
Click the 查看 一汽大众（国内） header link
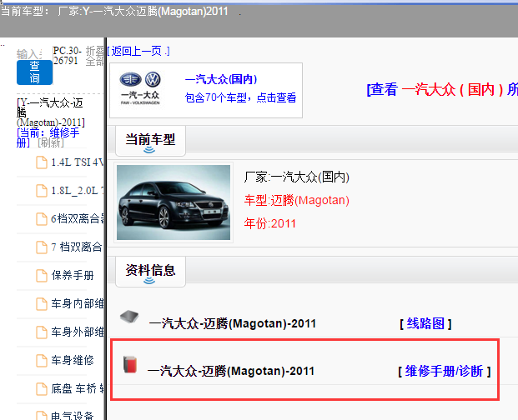coord(442,89)
